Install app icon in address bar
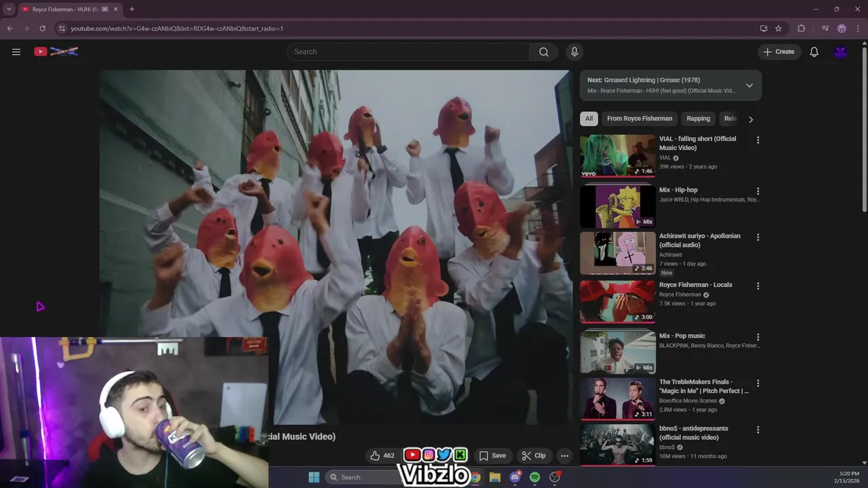 (x=764, y=28)
